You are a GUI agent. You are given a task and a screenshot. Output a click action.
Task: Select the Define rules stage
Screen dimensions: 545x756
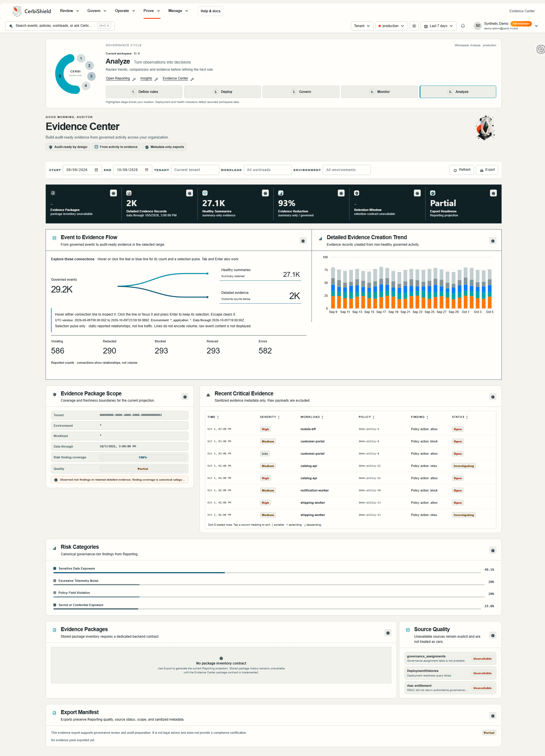pos(144,92)
